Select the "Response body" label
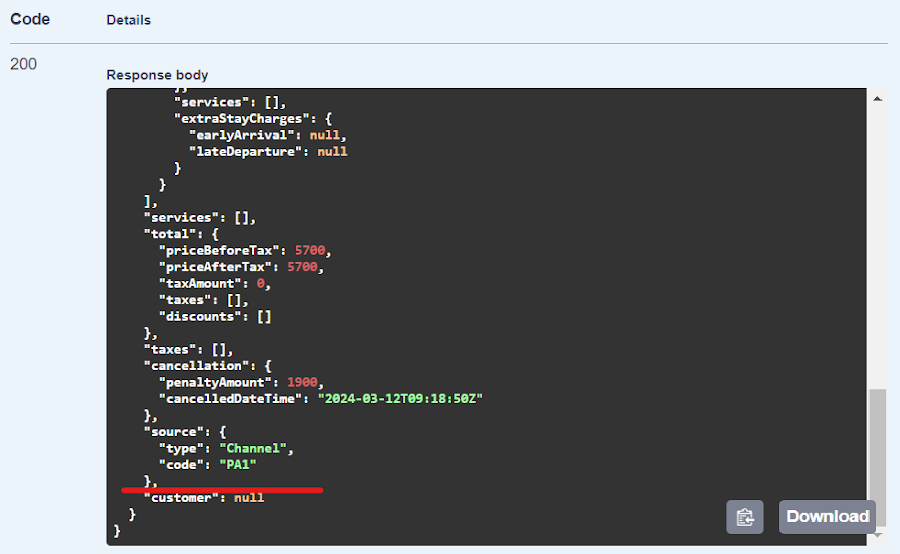 (157, 75)
